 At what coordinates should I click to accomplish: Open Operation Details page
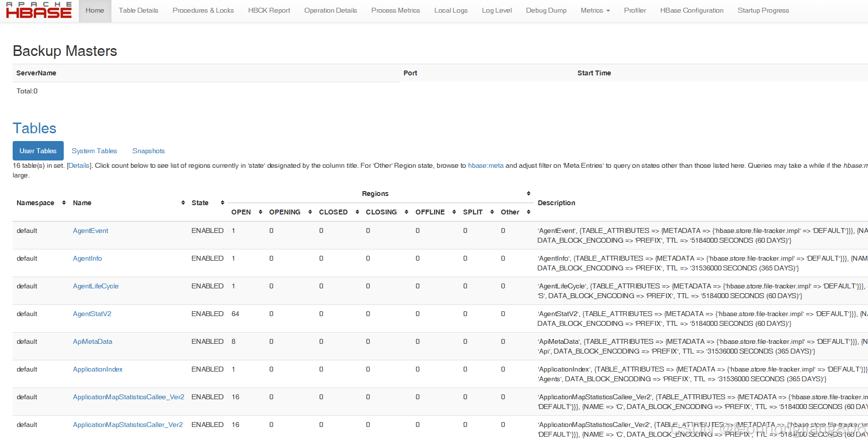click(x=331, y=10)
